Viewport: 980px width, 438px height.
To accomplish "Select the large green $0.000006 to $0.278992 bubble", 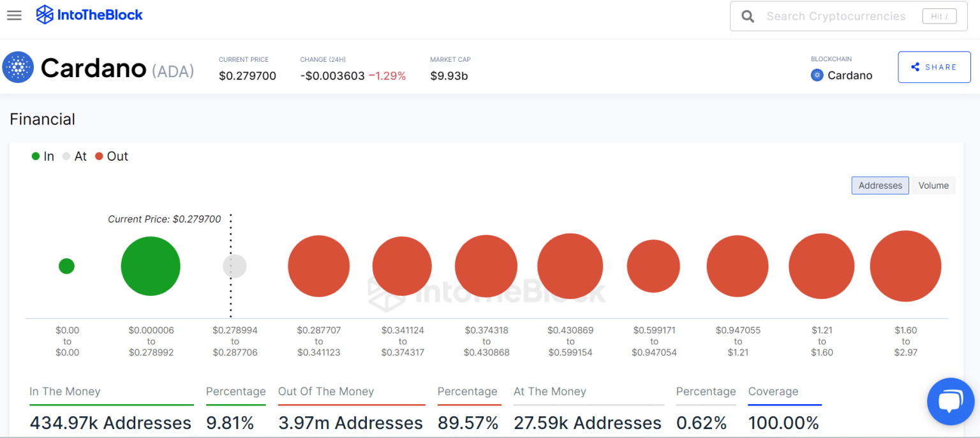I will [151, 266].
